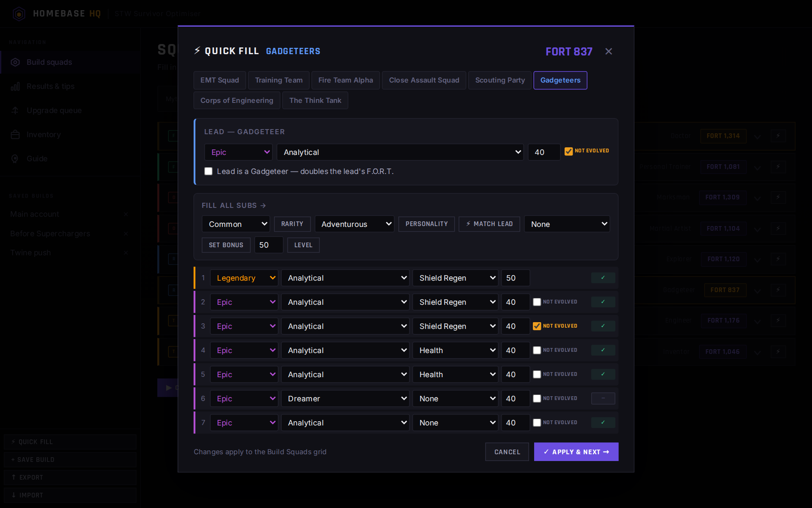Check Not Evolved for sub row 6
812x508 pixels.
coord(537,398)
